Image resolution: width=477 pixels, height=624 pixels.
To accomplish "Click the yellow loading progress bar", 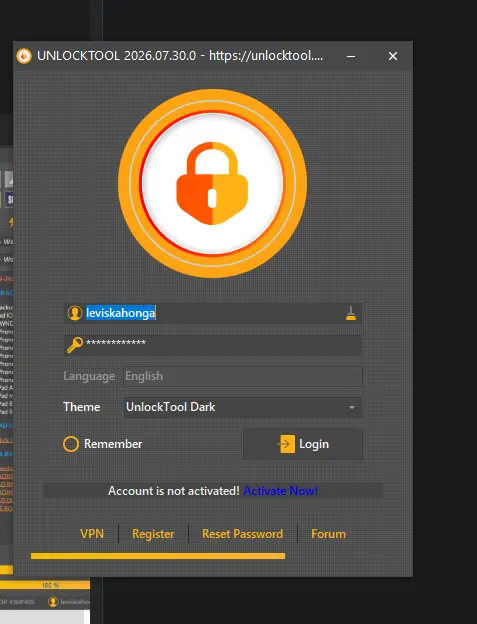I will [158, 556].
